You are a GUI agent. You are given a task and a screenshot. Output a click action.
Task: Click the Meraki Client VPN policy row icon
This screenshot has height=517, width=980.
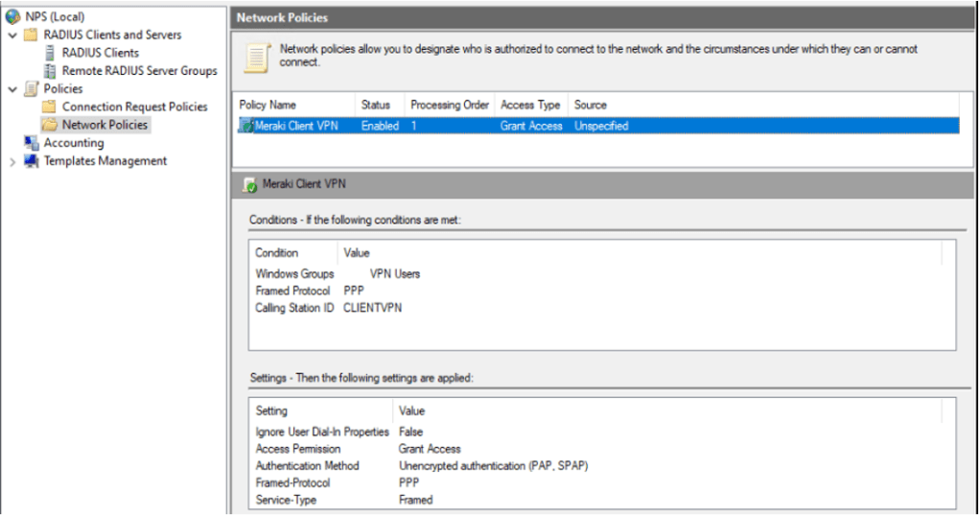pos(246,126)
